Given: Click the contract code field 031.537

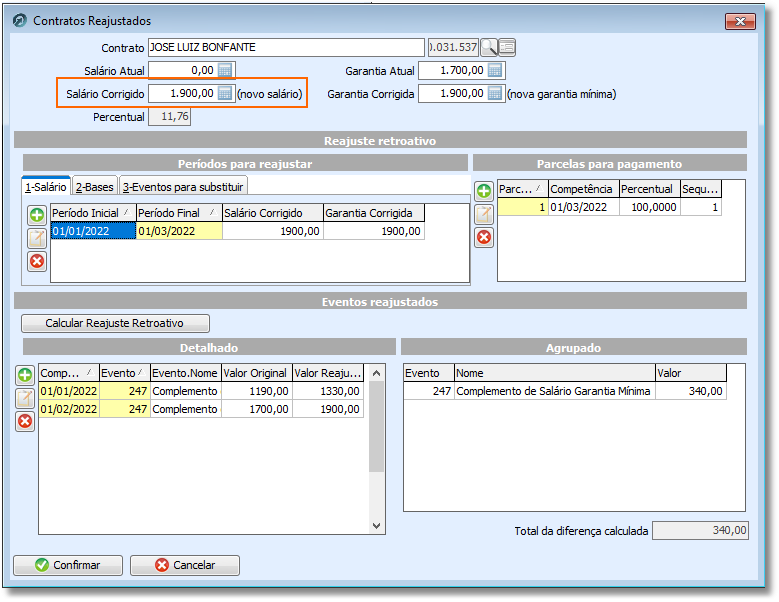Looking at the screenshot, I should pos(453,47).
